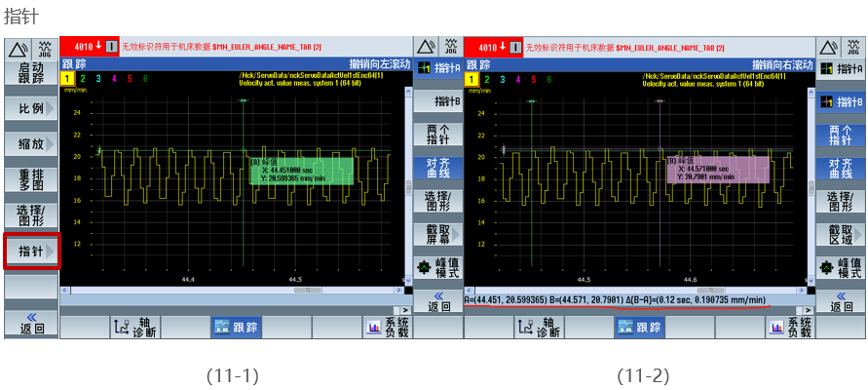Select highlighted 指针B softkey in the 截取区域 column
Screen dimensions: 868x390
point(842,102)
